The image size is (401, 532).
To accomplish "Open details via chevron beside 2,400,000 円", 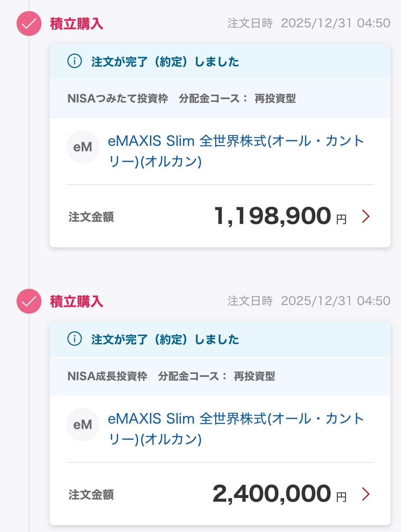I will point(365,494).
